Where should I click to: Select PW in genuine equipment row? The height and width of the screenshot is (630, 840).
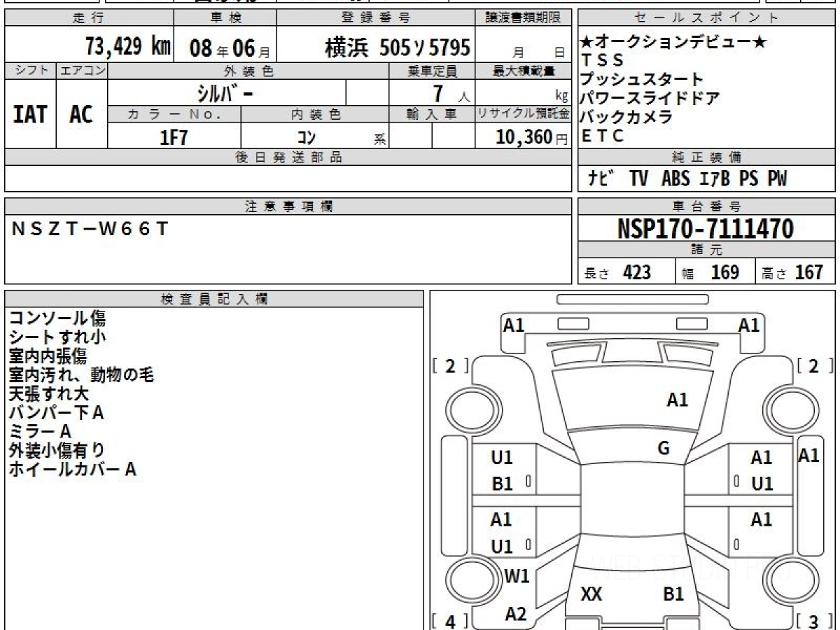pyautogui.click(x=776, y=179)
